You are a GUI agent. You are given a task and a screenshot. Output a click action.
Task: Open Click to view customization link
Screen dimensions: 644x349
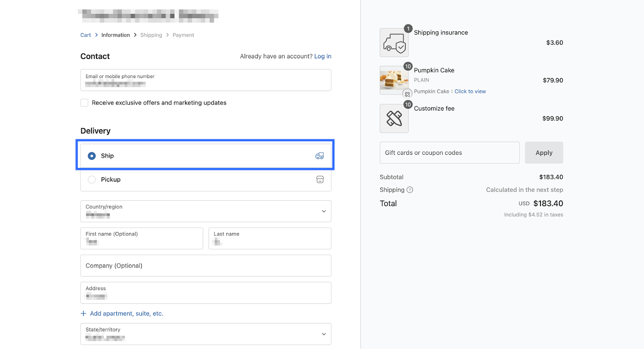coord(470,91)
